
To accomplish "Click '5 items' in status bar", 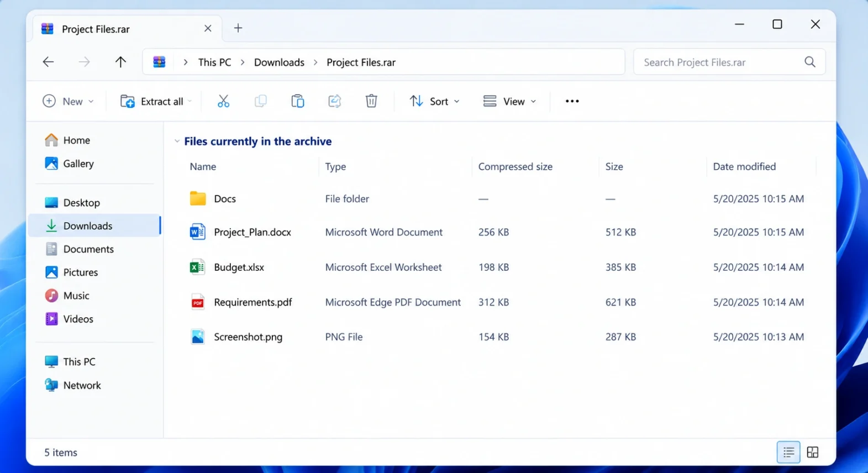I will [61, 453].
